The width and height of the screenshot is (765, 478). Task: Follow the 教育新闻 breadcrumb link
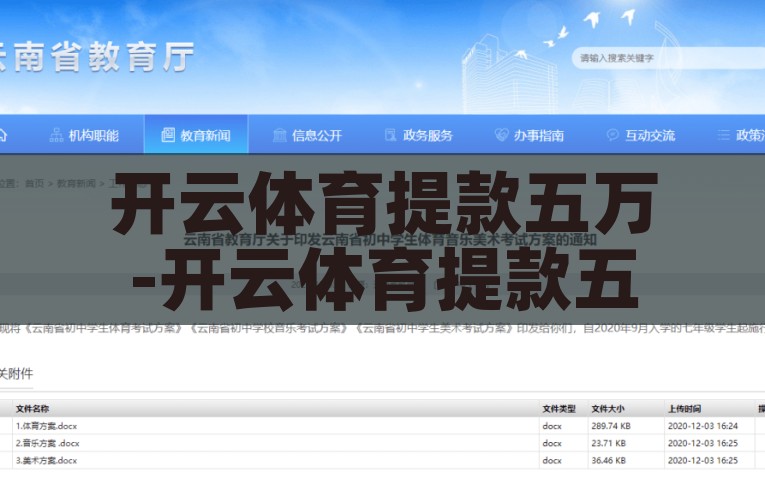76,183
